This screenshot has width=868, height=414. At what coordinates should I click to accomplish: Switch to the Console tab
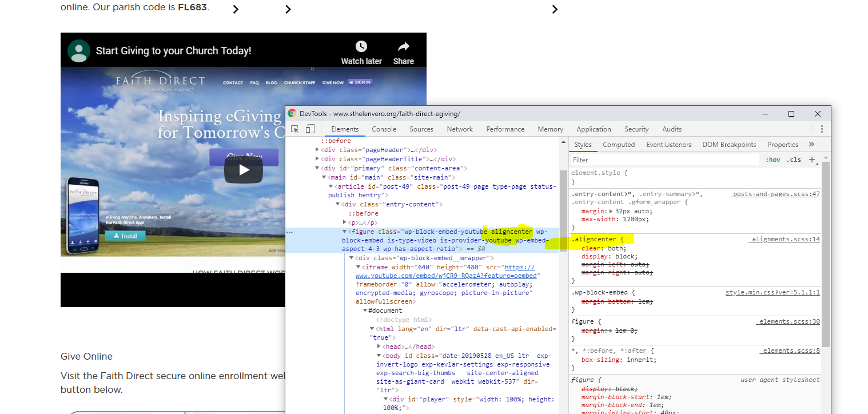pos(384,129)
